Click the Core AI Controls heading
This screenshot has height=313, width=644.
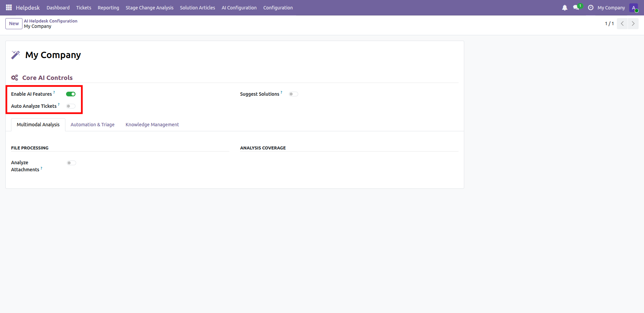pos(47,78)
